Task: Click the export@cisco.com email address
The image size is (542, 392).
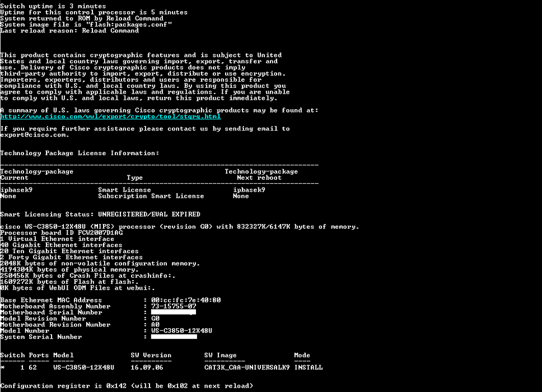Action: [34, 135]
